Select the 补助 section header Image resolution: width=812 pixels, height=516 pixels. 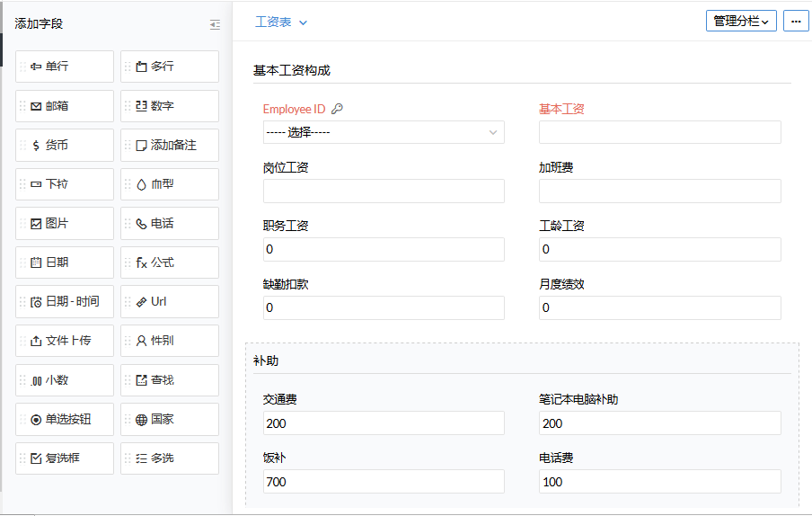(266, 360)
